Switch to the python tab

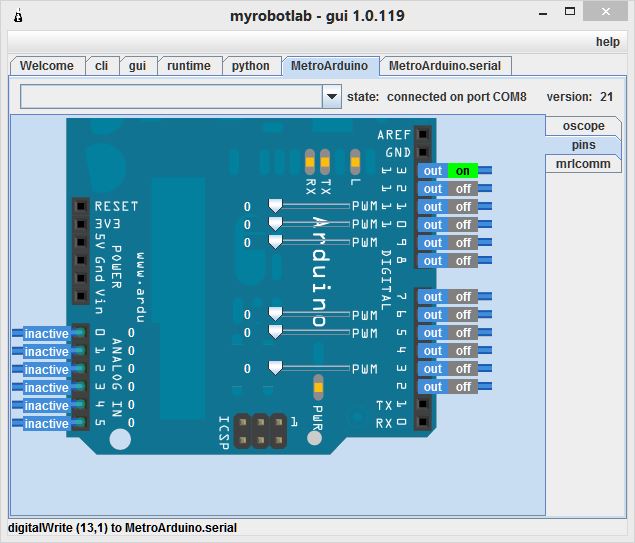250,66
